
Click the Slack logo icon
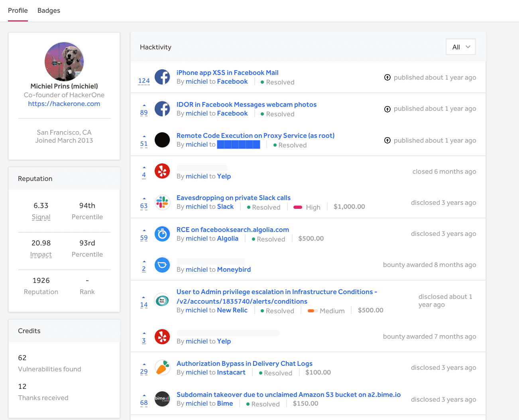click(162, 202)
